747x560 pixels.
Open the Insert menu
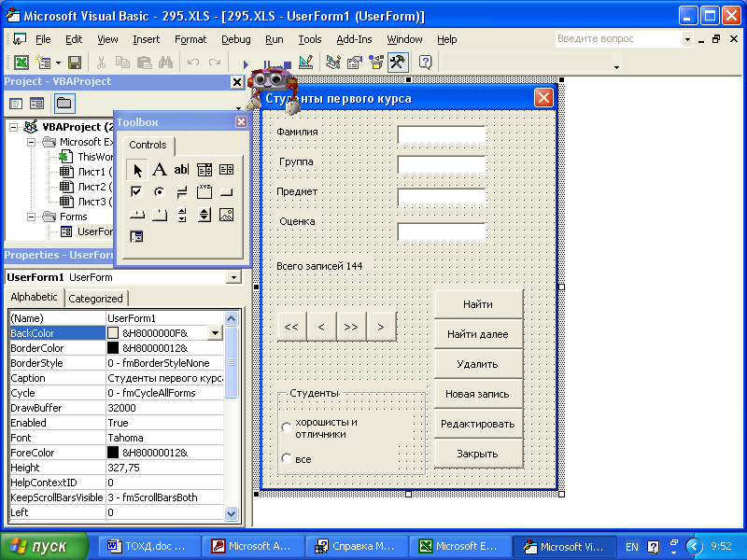pyautogui.click(x=147, y=39)
